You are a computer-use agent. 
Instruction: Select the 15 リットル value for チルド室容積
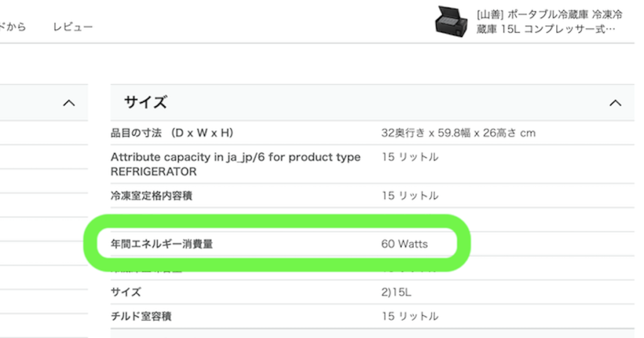click(x=409, y=316)
